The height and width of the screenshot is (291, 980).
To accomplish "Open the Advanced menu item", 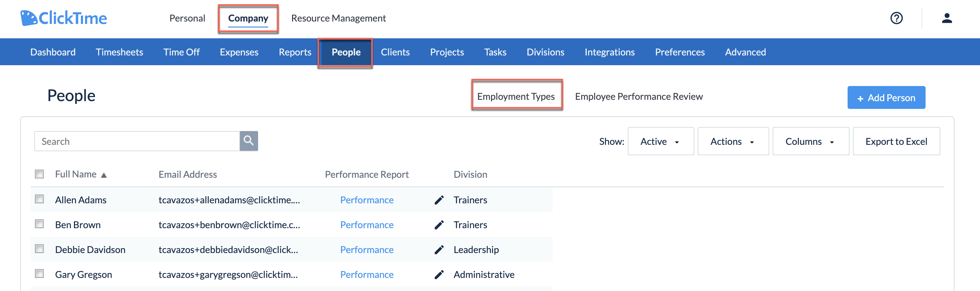I will tap(745, 52).
